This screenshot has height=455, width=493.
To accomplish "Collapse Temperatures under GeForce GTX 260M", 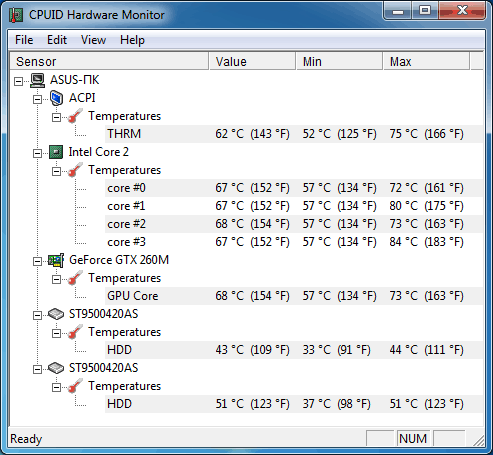I will (57, 279).
